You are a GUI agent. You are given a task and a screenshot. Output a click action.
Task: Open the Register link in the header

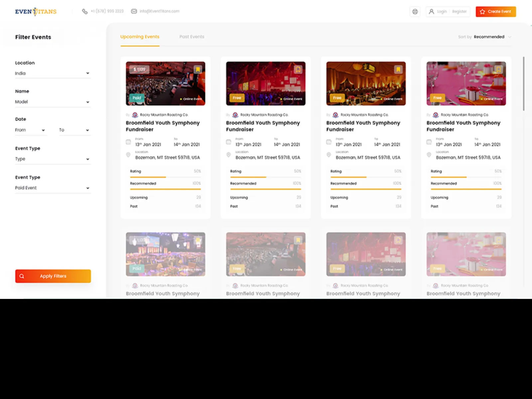(x=459, y=11)
